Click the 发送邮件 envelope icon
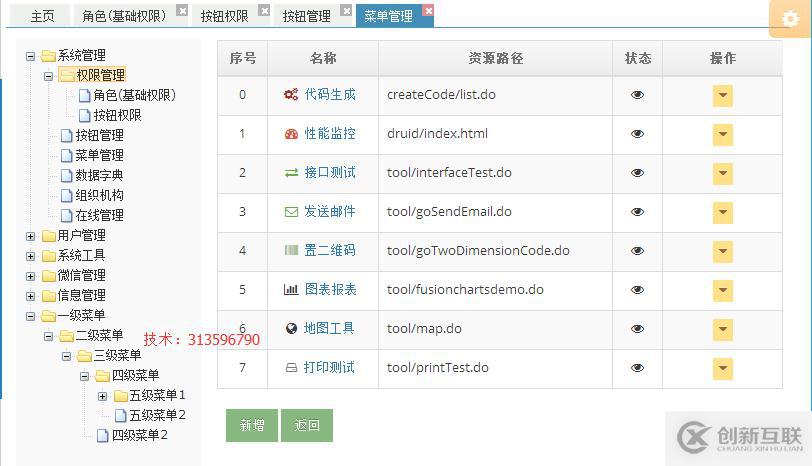 291,212
